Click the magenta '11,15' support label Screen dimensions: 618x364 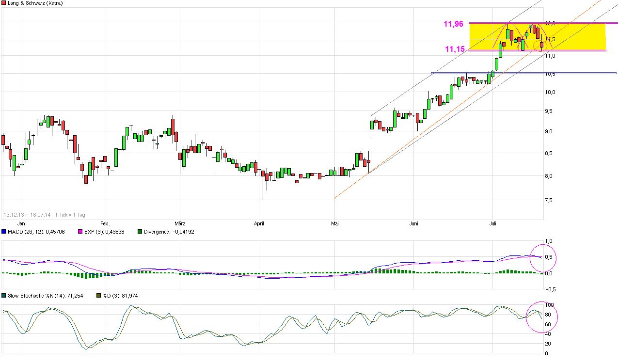[x=455, y=49]
